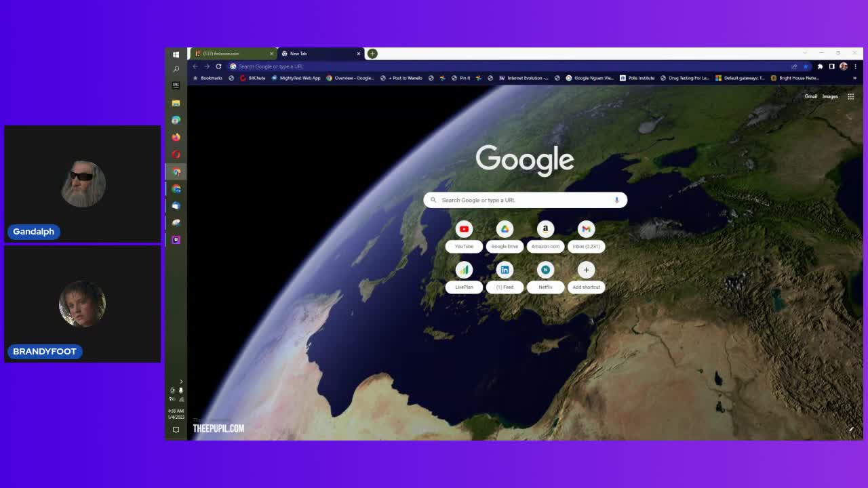This screenshot has width=868, height=488.
Task: Open the LinkedIn Feed shortcut
Action: 505,277
